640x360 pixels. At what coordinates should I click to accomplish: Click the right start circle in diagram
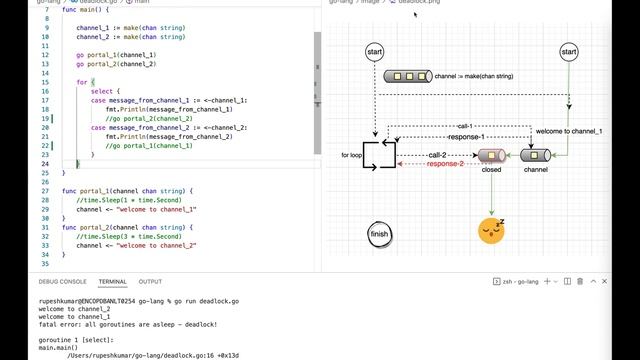point(569,52)
